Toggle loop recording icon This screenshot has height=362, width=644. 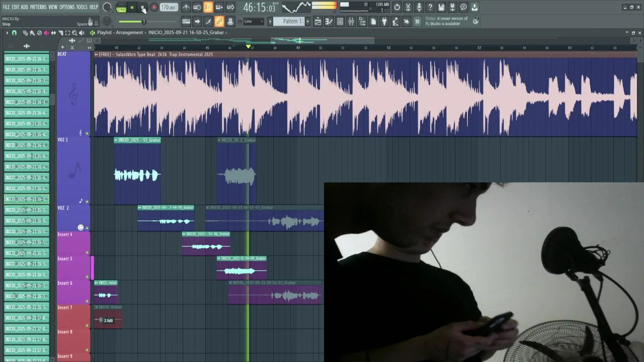click(x=230, y=7)
